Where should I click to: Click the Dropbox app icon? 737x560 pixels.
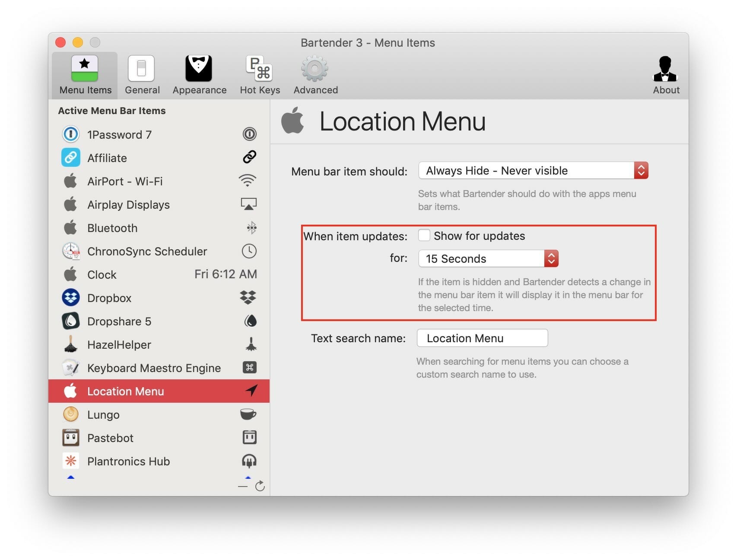point(71,297)
